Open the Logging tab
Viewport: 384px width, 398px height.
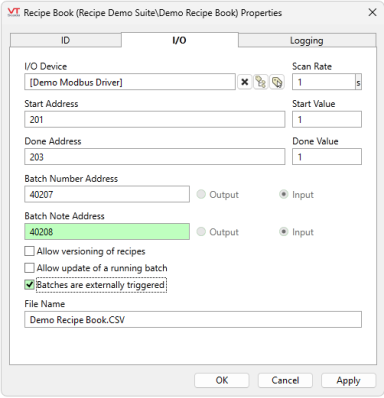pos(307,40)
